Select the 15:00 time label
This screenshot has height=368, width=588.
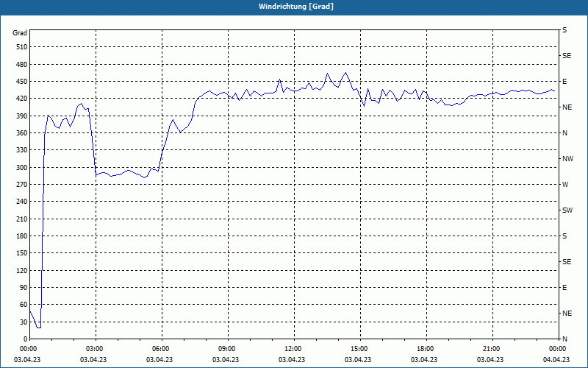click(x=360, y=349)
